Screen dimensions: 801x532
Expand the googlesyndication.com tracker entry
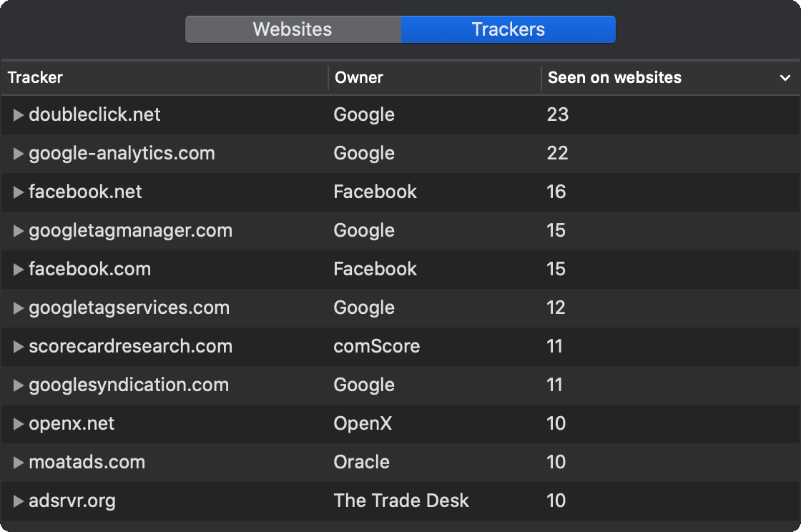pos(18,385)
